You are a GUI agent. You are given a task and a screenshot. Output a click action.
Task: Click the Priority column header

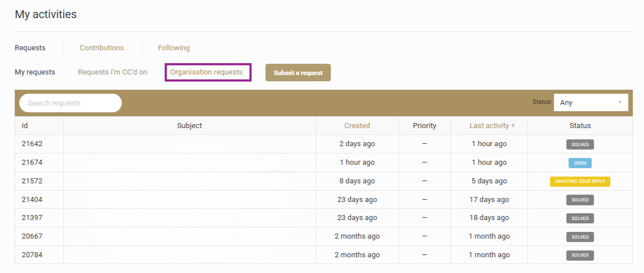424,125
